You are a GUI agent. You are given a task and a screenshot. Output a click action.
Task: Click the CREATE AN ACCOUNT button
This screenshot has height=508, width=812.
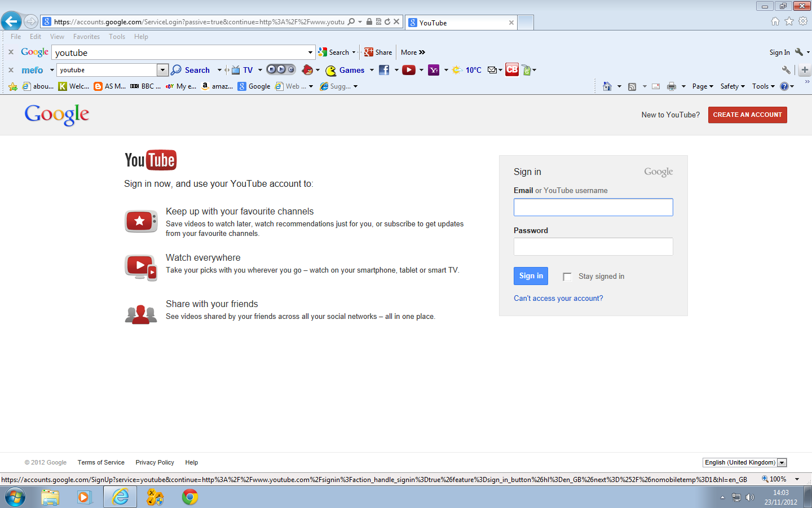point(747,115)
